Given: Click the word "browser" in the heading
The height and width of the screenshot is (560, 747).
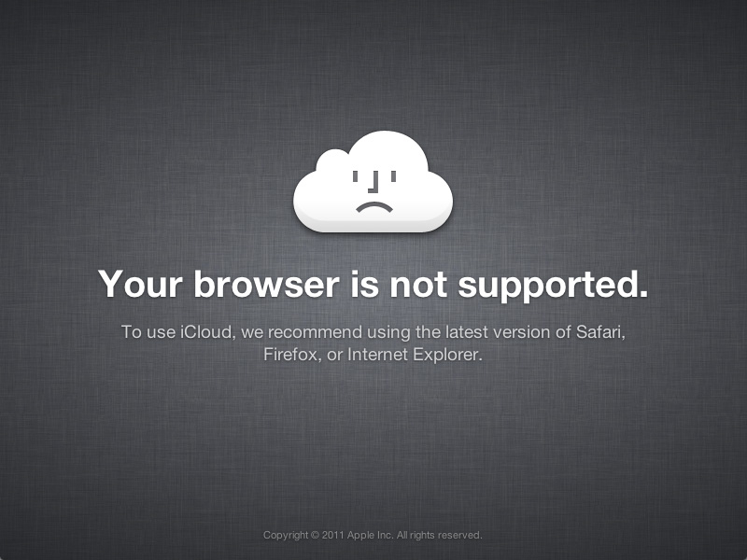Looking at the screenshot, I should pyautogui.click(x=266, y=285).
